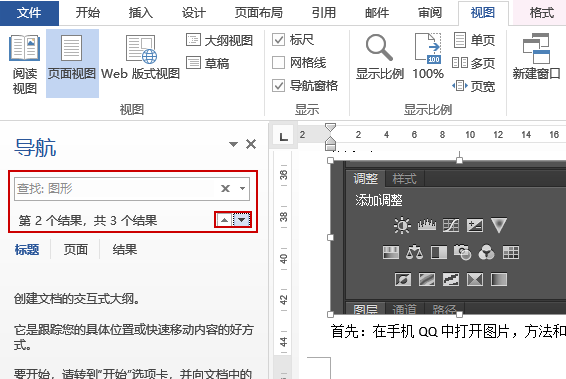Image resolution: width=566 pixels, height=379 pixels.
Task: Choose Multiple Pages view (多页)
Action: [474, 63]
